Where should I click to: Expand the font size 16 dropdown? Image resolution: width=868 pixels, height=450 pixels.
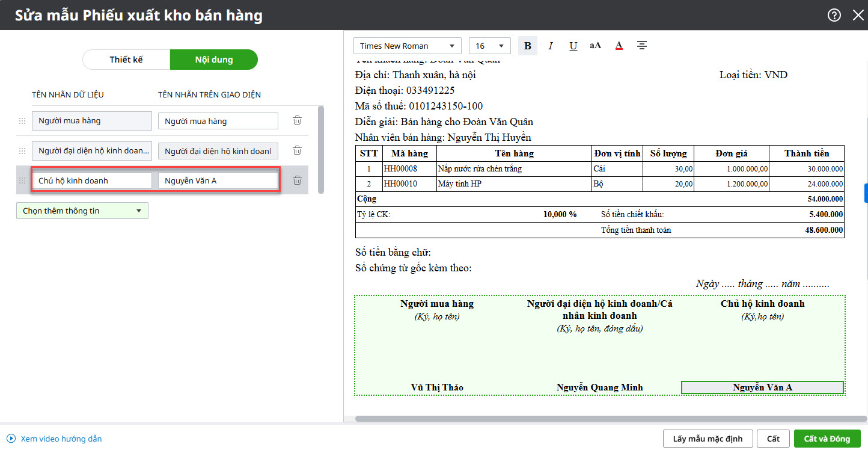[489, 46]
